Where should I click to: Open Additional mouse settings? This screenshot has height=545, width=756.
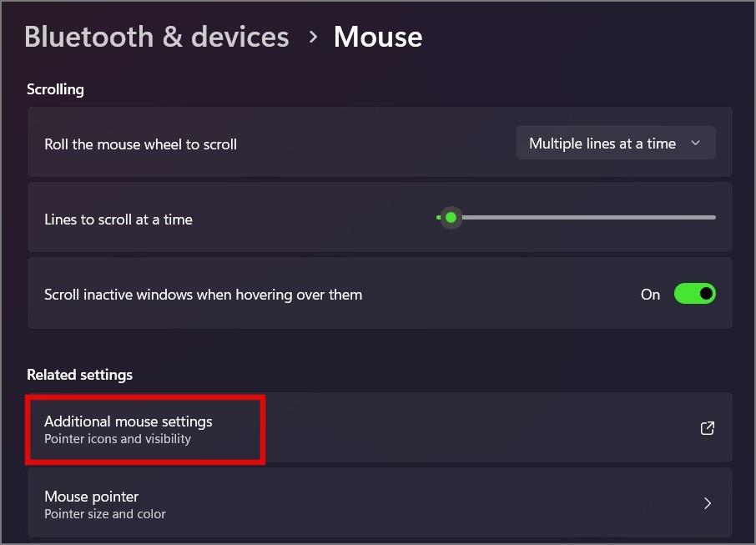(380, 428)
